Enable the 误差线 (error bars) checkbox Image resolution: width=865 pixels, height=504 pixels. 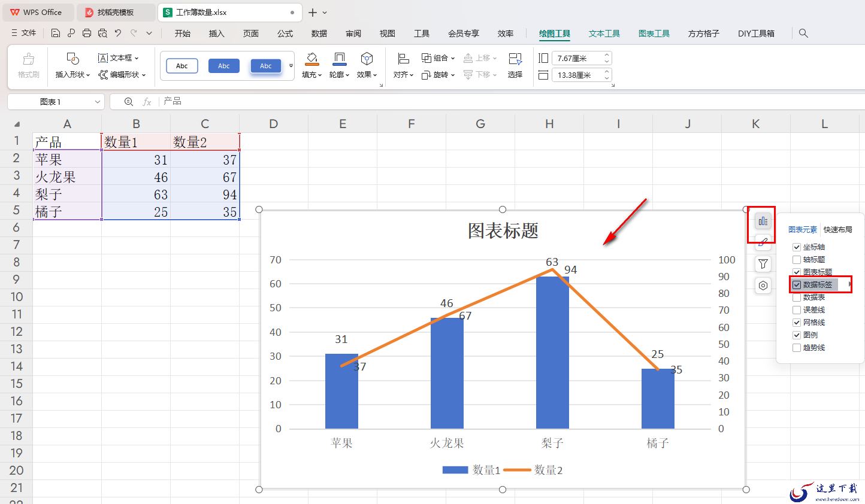tap(797, 310)
